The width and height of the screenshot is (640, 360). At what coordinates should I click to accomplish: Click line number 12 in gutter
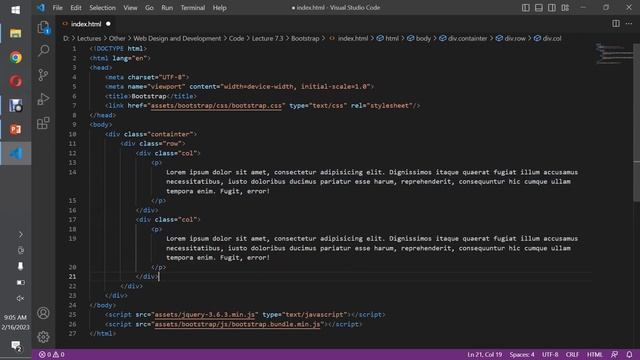pos(72,153)
